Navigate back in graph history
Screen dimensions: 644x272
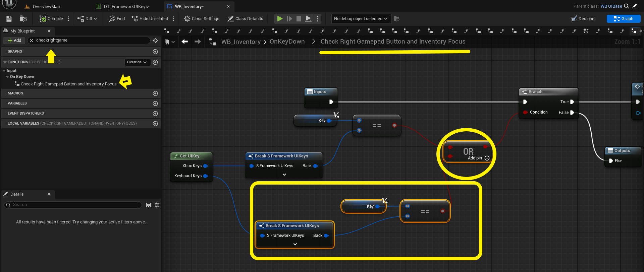(184, 42)
